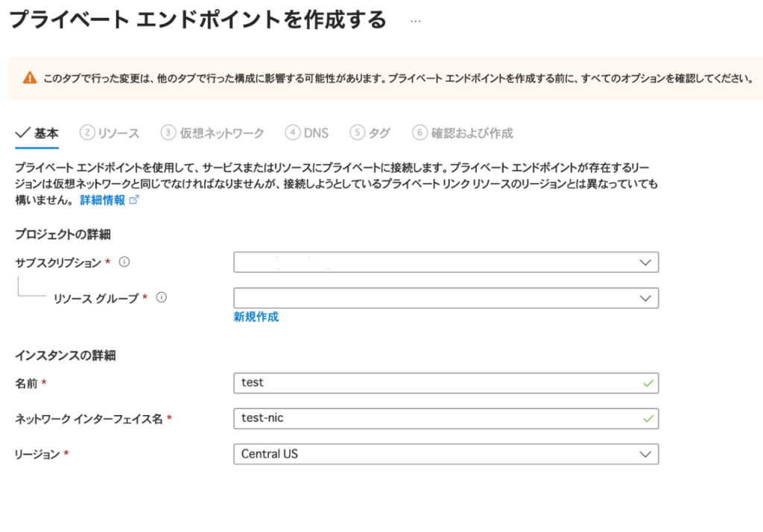Click the 新規作成 link

(x=256, y=317)
